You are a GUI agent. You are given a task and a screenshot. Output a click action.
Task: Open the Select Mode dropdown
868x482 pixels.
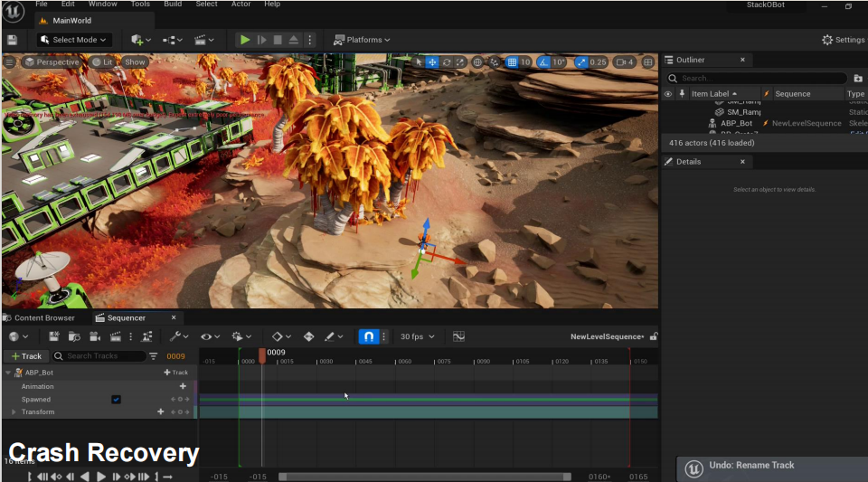(74, 40)
